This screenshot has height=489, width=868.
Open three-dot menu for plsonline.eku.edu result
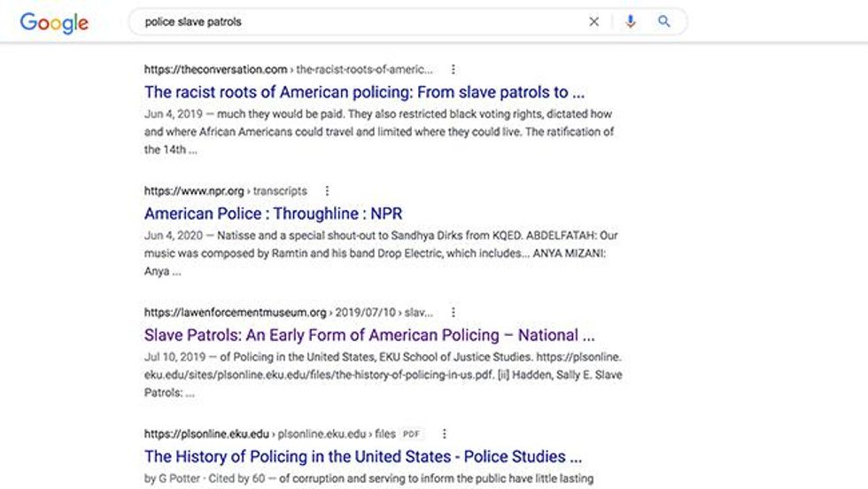444,433
